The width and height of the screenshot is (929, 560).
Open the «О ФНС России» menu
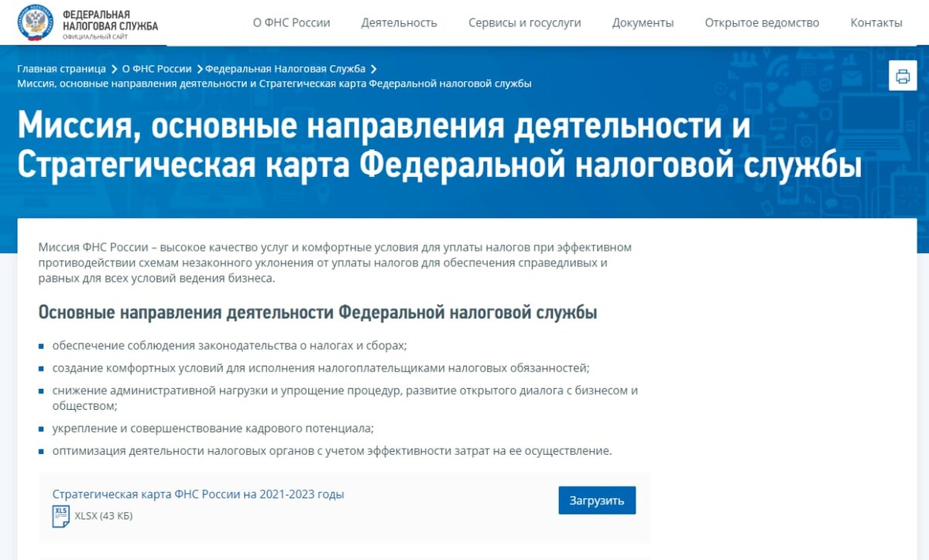(x=292, y=22)
